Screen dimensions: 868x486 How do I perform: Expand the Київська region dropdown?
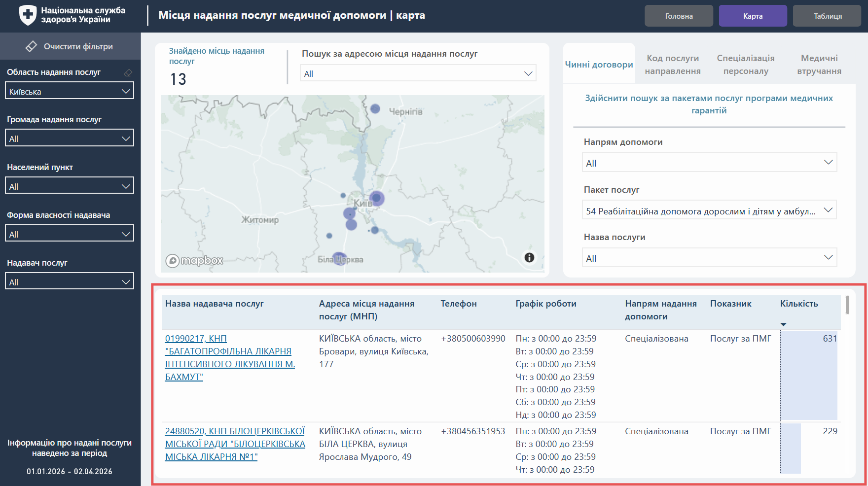click(x=70, y=91)
